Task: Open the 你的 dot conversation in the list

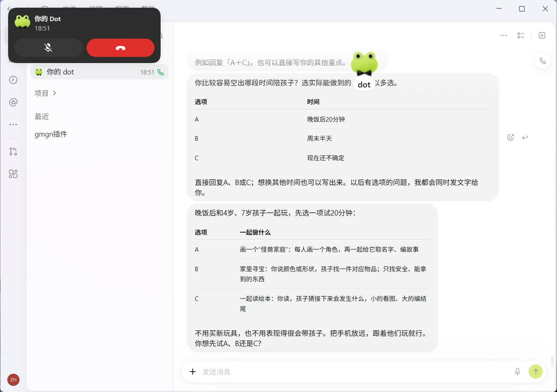Action: (99, 72)
